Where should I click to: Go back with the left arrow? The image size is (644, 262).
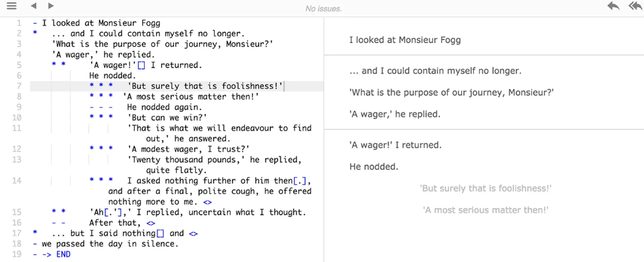pos(34,6)
